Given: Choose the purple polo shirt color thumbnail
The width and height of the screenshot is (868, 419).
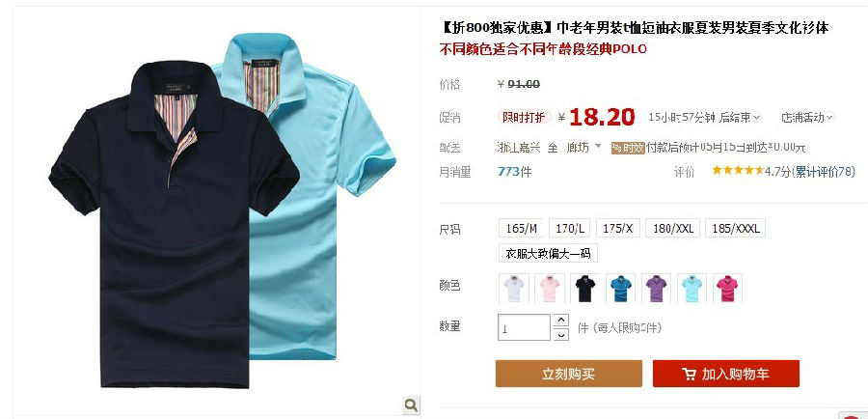Looking at the screenshot, I should click(x=656, y=289).
